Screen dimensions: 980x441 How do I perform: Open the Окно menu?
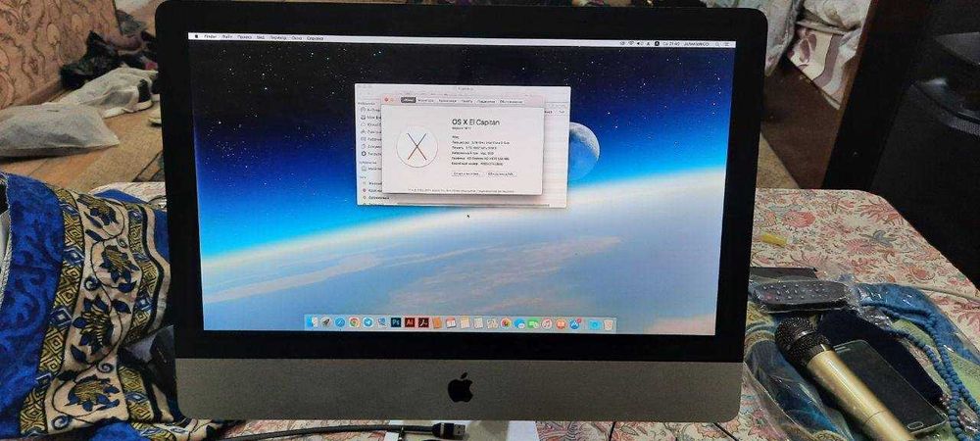297,38
